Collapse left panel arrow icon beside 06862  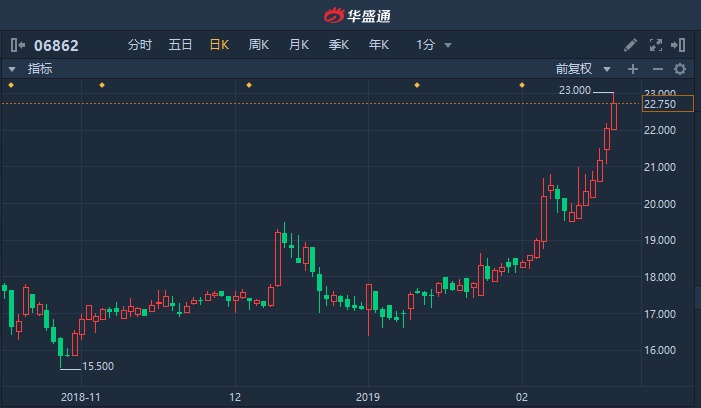point(17,45)
